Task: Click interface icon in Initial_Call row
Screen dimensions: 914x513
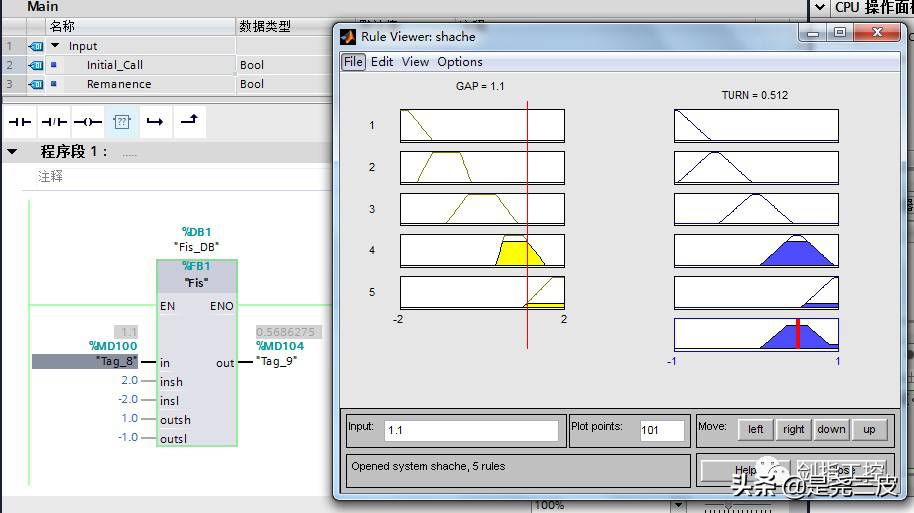Action: [36, 65]
